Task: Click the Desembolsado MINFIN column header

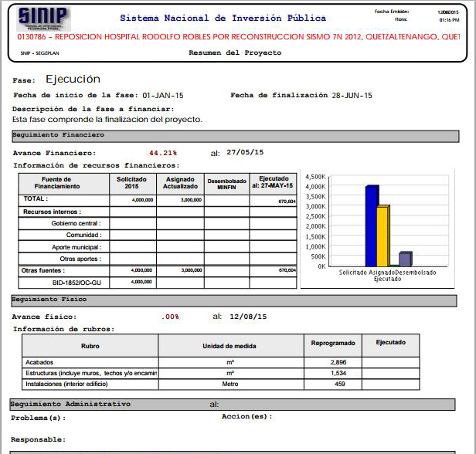Action: click(x=226, y=184)
